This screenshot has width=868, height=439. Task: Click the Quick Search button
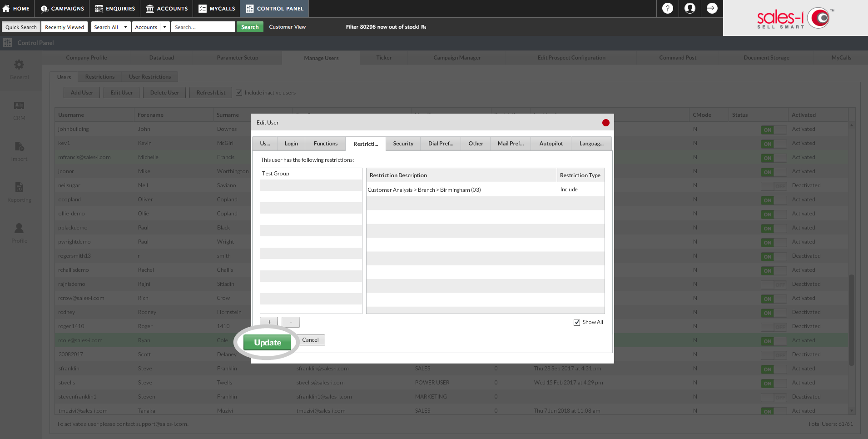click(21, 27)
